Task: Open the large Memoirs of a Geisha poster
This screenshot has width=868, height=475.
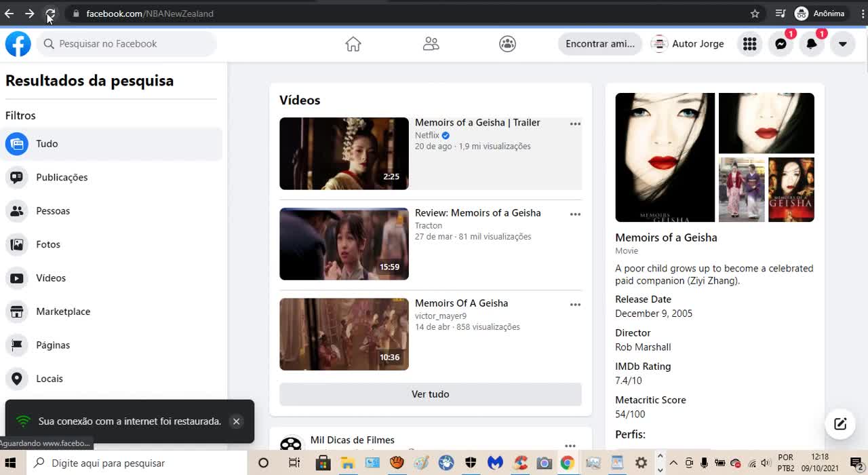Action: tap(665, 157)
